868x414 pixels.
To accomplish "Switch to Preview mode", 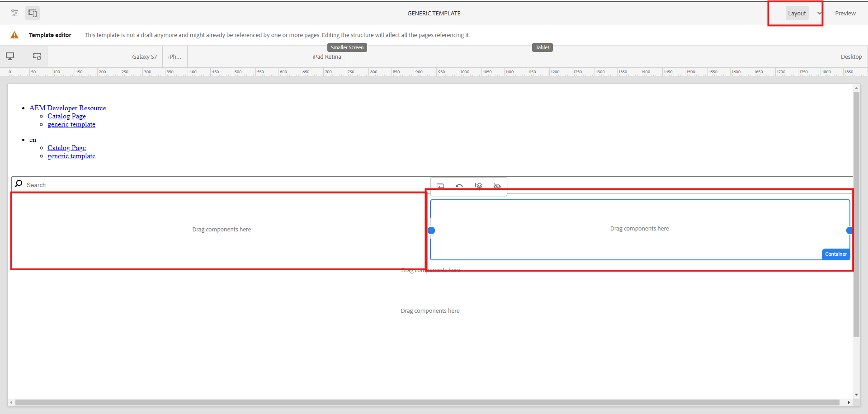I will [845, 13].
